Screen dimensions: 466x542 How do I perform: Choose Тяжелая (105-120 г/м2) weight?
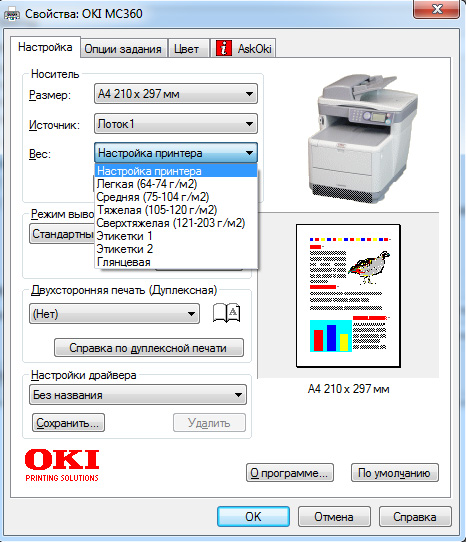click(176, 210)
